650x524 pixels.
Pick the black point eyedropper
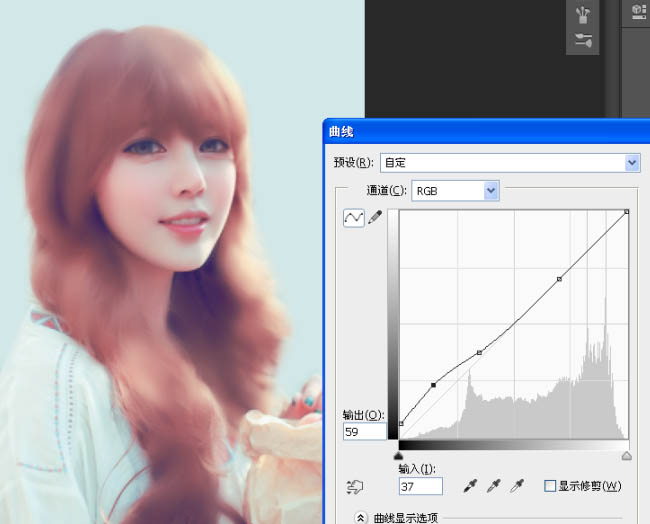coord(470,486)
